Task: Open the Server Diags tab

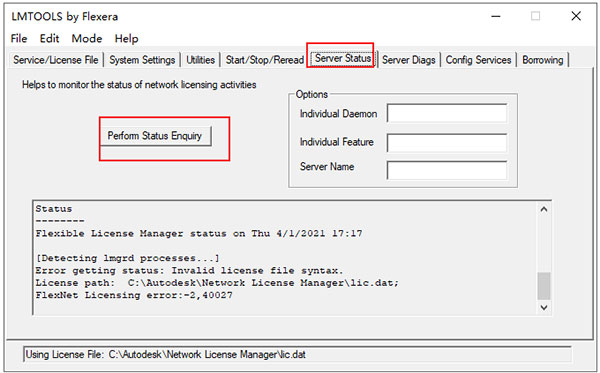Action: tap(409, 60)
